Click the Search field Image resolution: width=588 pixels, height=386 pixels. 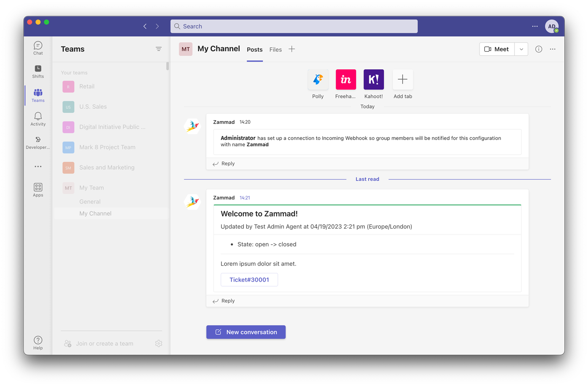pos(294,26)
